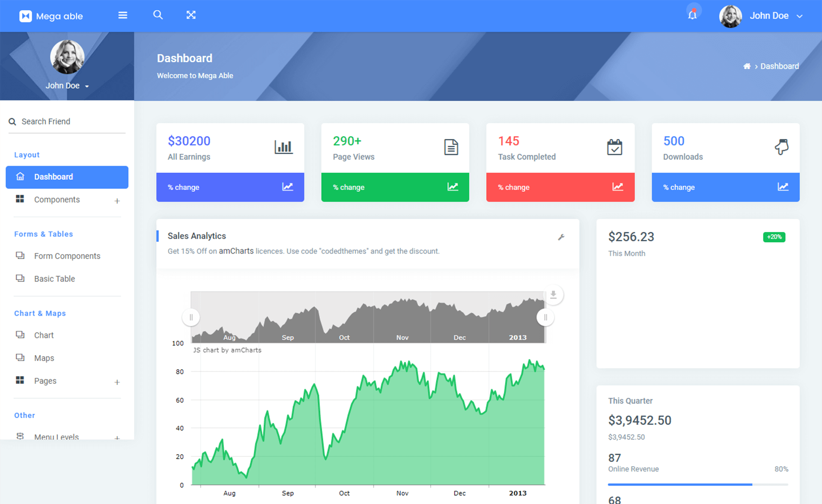Click the Search Friend magnifier icon
Screen dimensions: 822x504
tap(12, 122)
